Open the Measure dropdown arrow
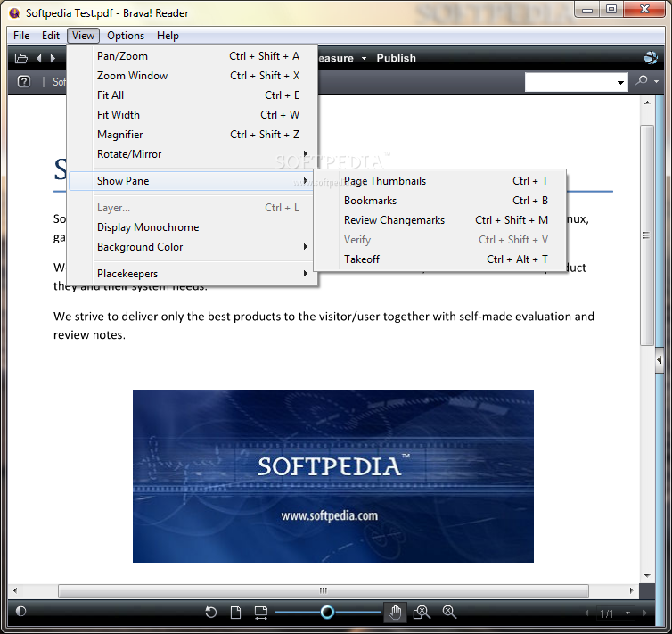This screenshot has height=634, width=672. pyautogui.click(x=364, y=58)
